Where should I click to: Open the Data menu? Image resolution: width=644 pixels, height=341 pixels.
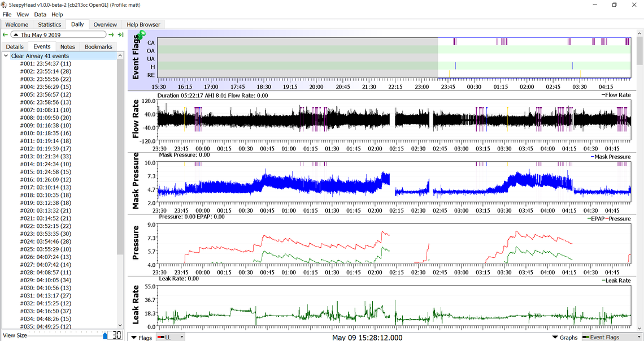point(40,14)
